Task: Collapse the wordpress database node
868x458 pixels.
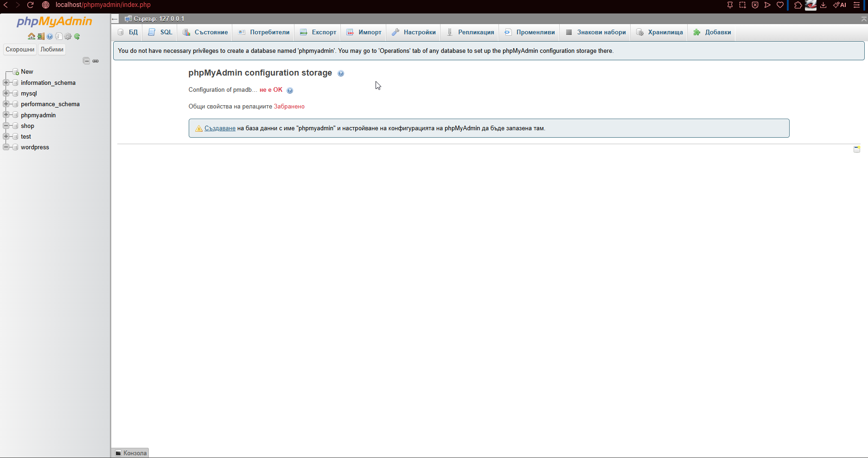Action: pyautogui.click(x=6, y=147)
